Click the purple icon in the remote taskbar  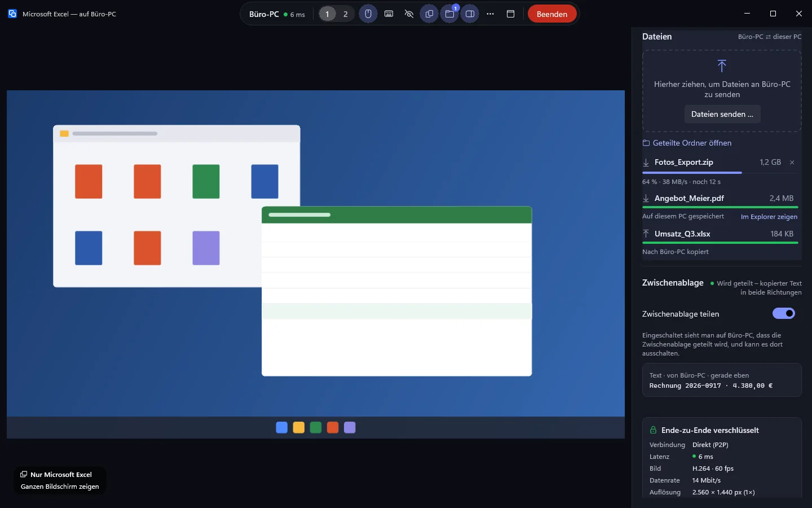(350, 427)
